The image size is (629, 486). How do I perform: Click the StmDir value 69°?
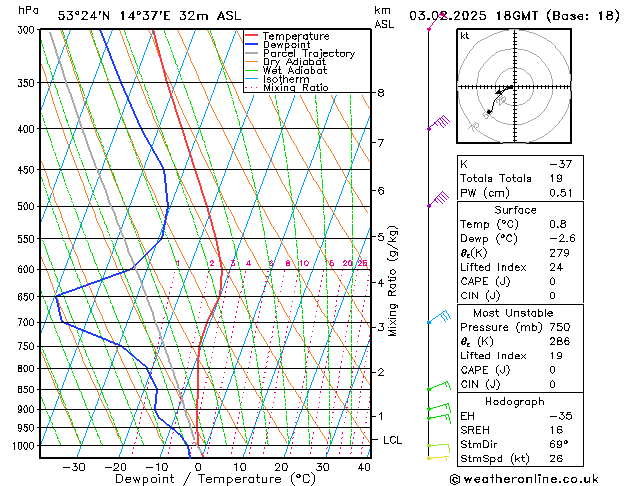click(x=558, y=445)
